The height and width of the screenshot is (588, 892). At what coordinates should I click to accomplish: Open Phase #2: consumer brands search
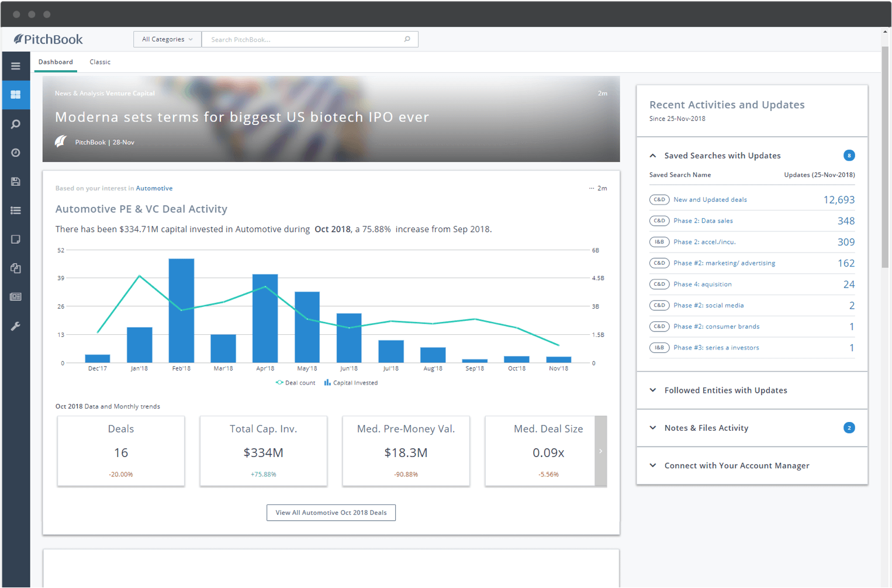pos(717,326)
